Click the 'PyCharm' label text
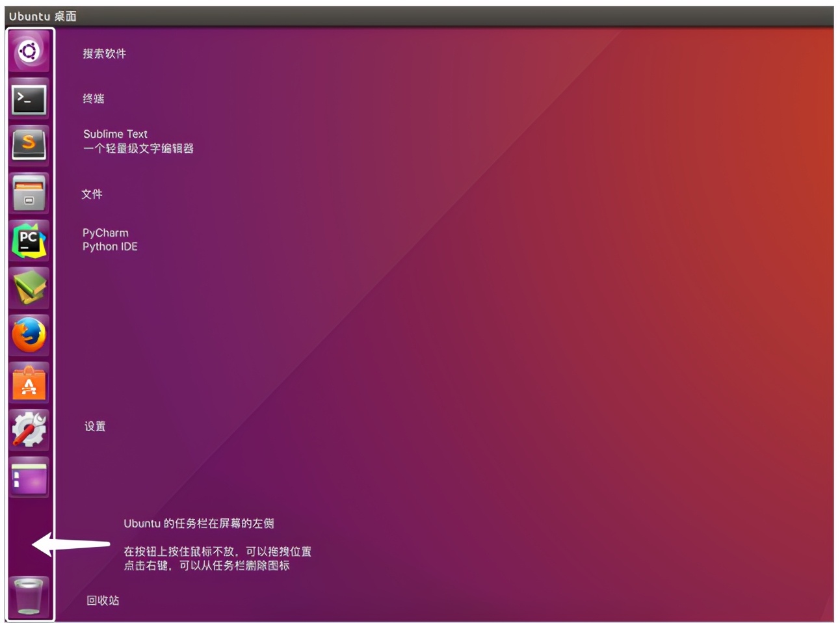 [x=105, y=233]
